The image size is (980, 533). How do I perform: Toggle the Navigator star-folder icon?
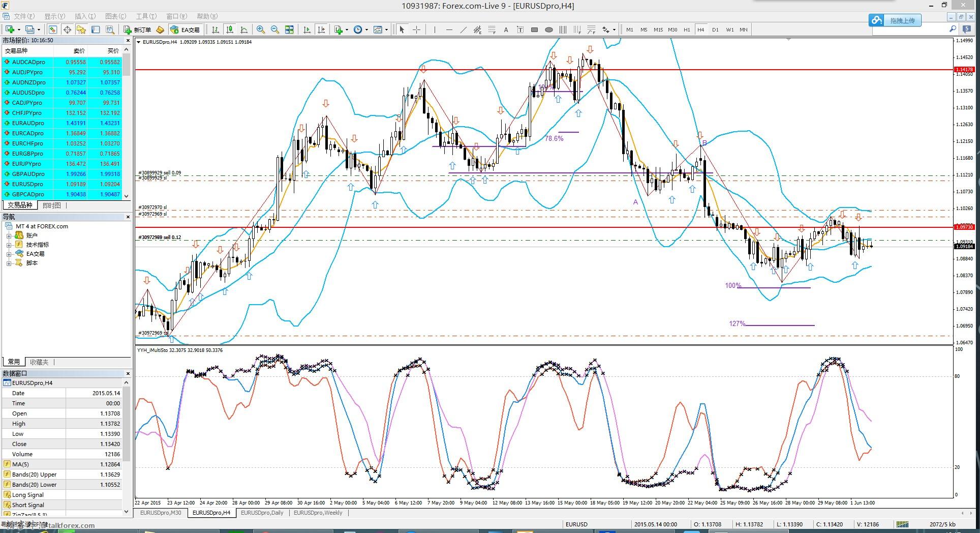pyautogui.click(x=81, y=29)
